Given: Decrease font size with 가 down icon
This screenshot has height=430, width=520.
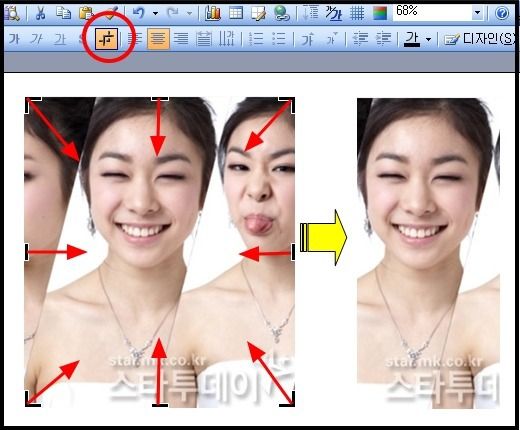Looking at the screenshot, I should coord(331,39).
